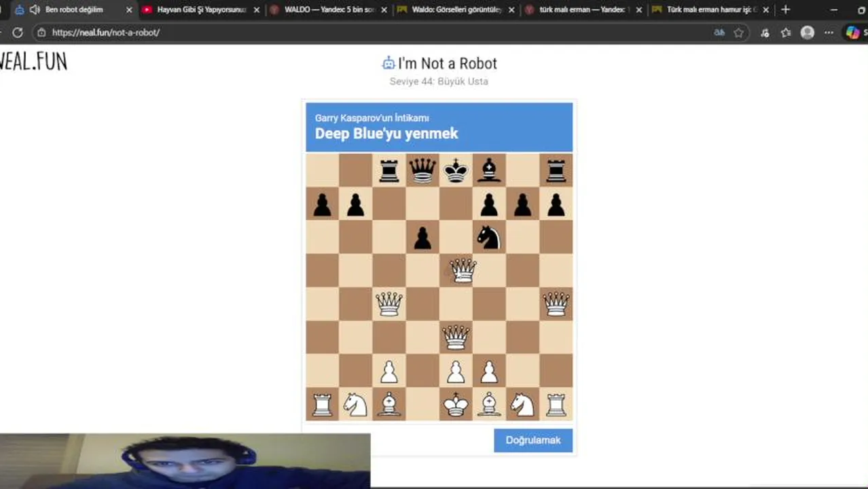Image resolution: width=868 pixels, height=489 pixels.
Task: Click the white knight on g1
Action: (x=522, y=404)
